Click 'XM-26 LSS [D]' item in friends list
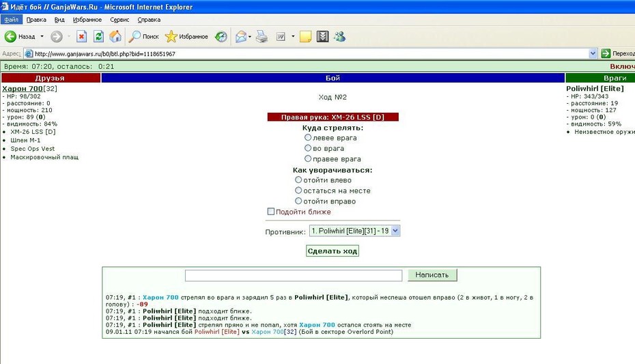Viewport: 635px width, 364px height. tap(33, 132)
